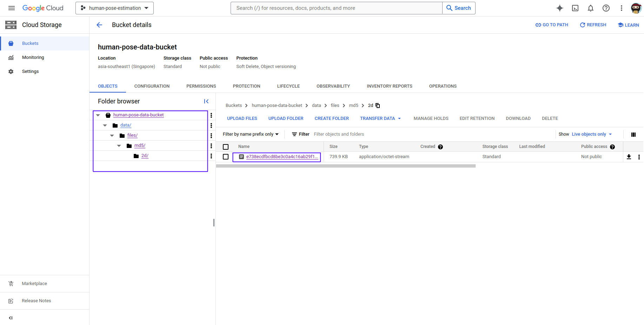Open Release Notes in the sidebar

tap(45, 301)
